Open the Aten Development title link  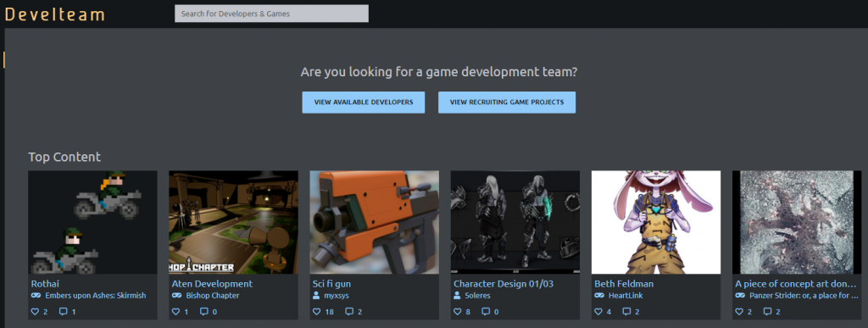coord(212,284)
